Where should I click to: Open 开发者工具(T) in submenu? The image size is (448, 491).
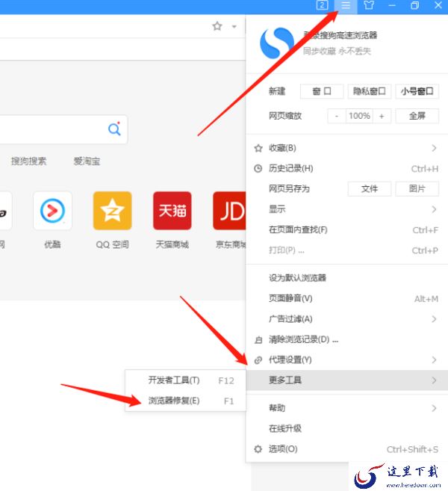click(185, 380)
